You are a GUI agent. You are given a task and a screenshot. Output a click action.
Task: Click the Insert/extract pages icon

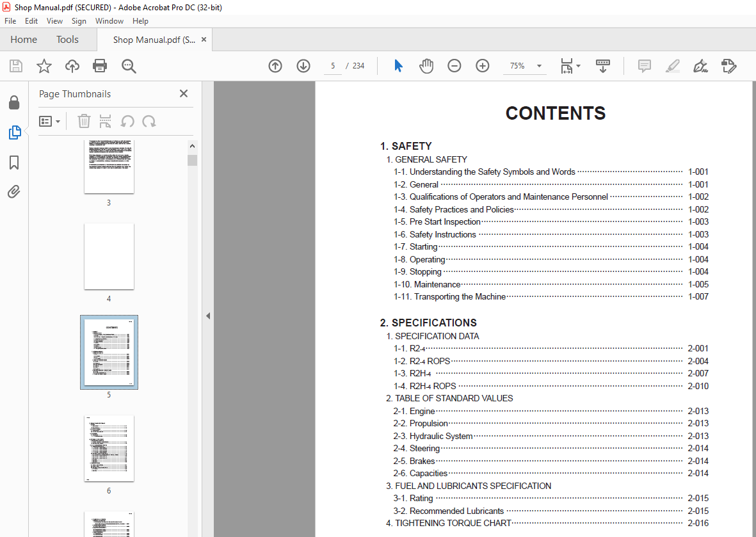(x=105, y=122)
